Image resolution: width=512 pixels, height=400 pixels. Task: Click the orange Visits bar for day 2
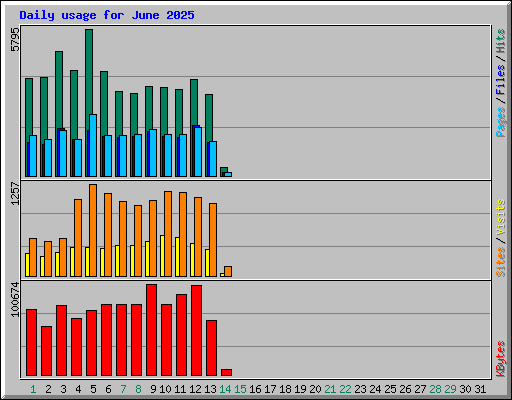tap(48, 259)
